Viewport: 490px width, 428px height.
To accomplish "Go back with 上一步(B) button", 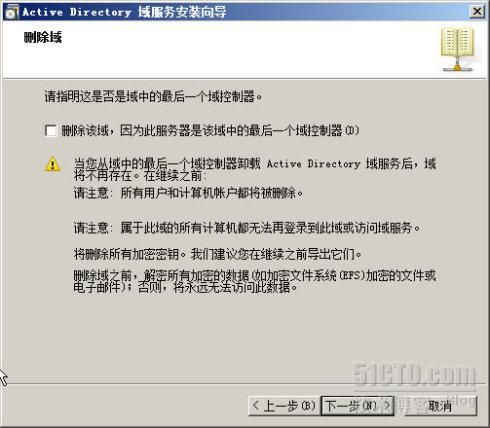I will point(284,405).
